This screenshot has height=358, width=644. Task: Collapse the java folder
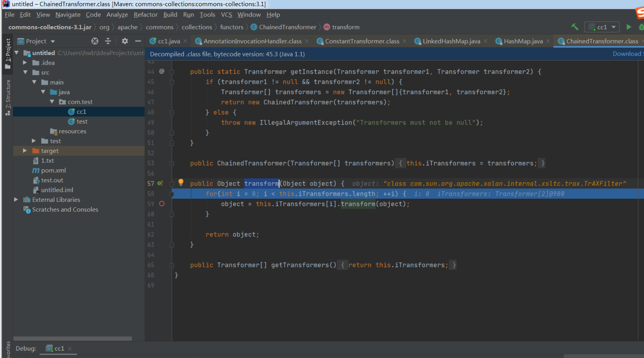(x=43, y=92)
